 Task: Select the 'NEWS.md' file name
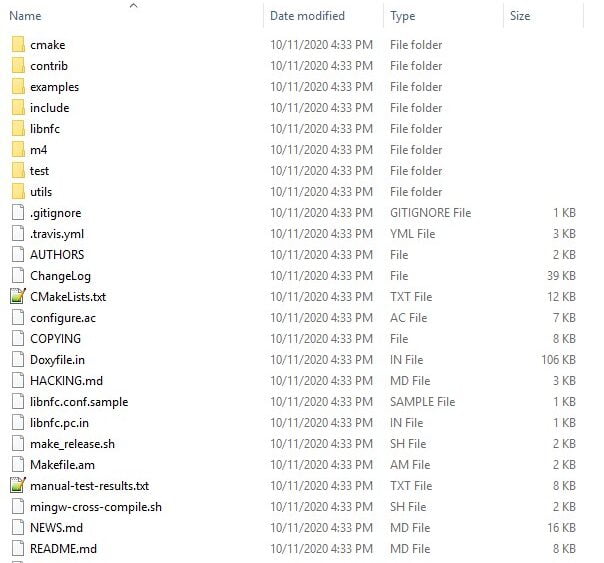pos(57,528)
